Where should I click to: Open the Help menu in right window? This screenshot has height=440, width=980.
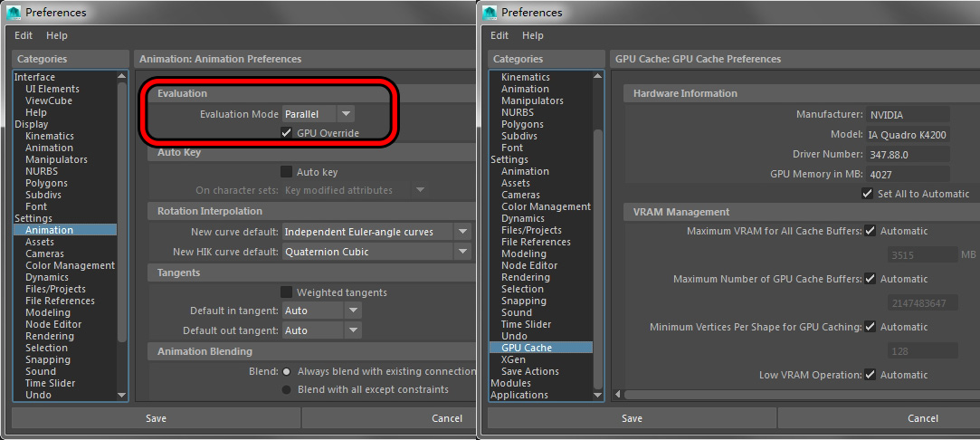[x=533, y=35]
